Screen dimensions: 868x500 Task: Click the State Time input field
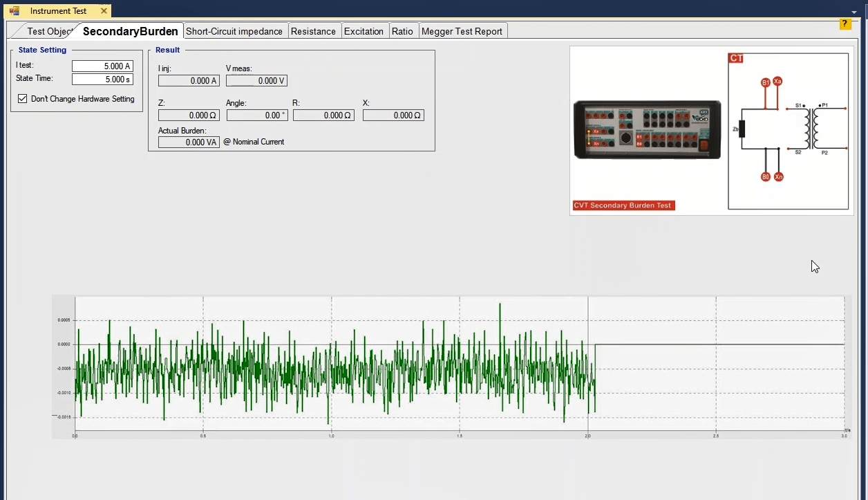[102, 79]
